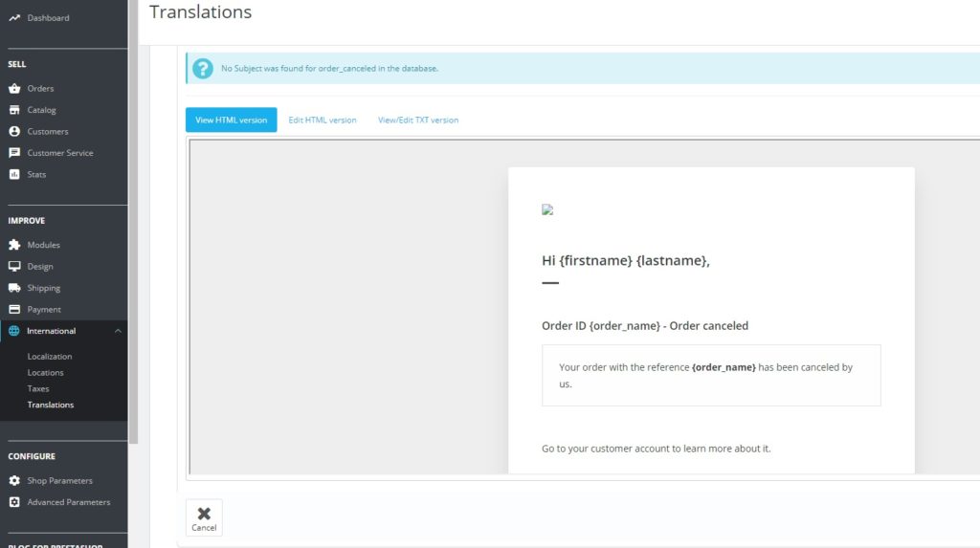This screenshot has height=548, width=980.
Task: Click the IMPROVE section header
Action: [x=26, y=221]
